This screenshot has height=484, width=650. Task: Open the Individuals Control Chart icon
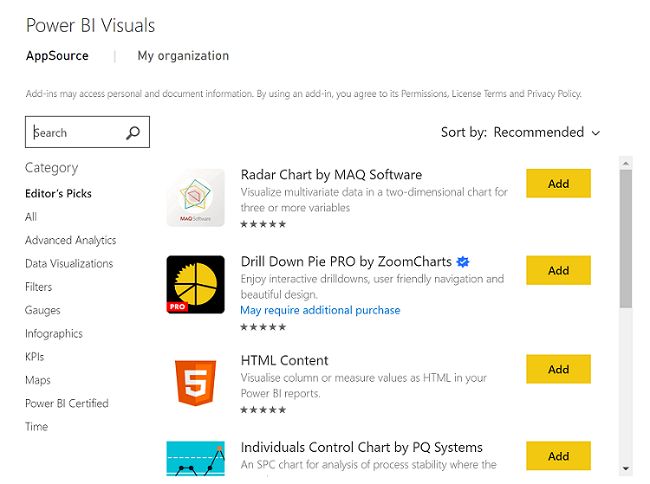[x=196, y=459]
